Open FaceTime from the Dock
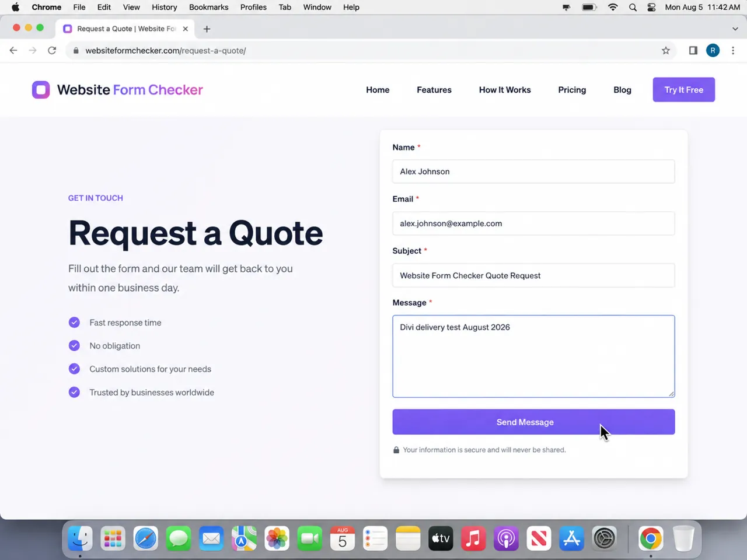Screen dimensions: 747x560 pyautogui.click(x=310, y=538)
